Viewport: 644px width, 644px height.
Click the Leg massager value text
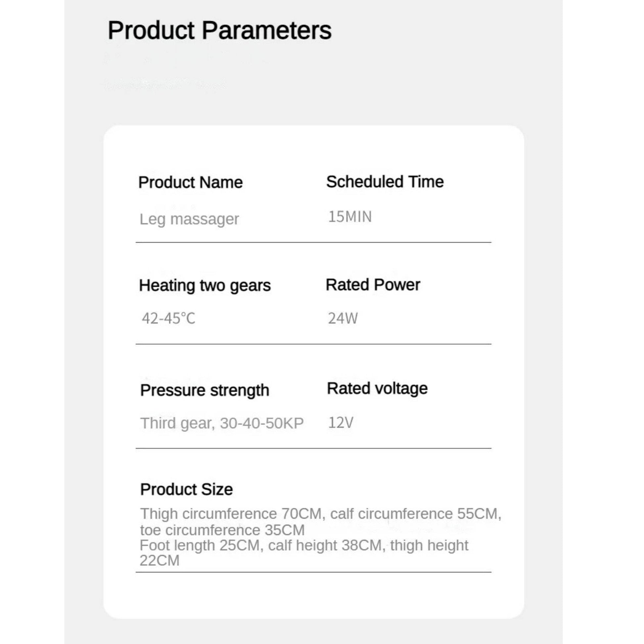[189, 220]
